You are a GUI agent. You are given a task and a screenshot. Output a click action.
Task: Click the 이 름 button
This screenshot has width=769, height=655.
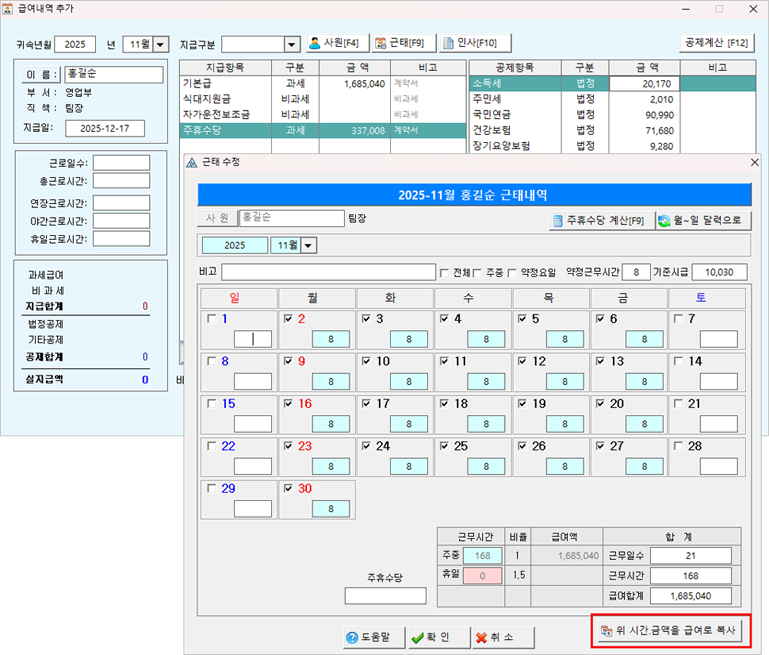click(x=41, y=75)
